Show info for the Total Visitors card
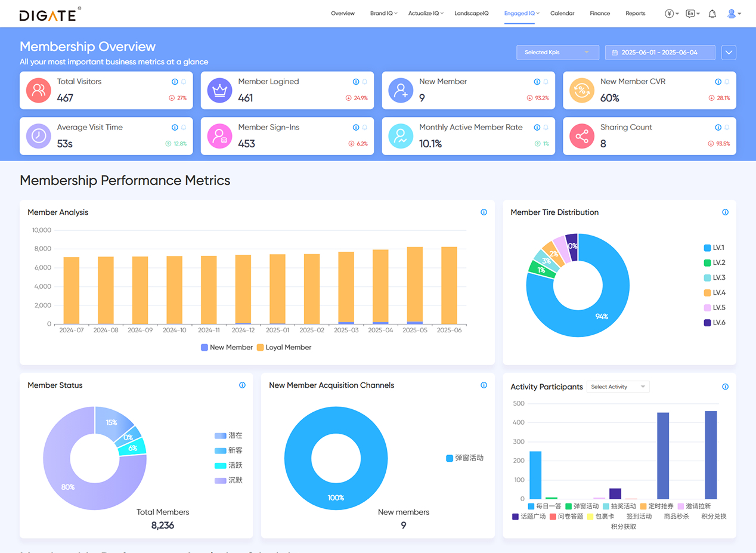This screenshot has height=553, width=756. (x=175, y=82)
